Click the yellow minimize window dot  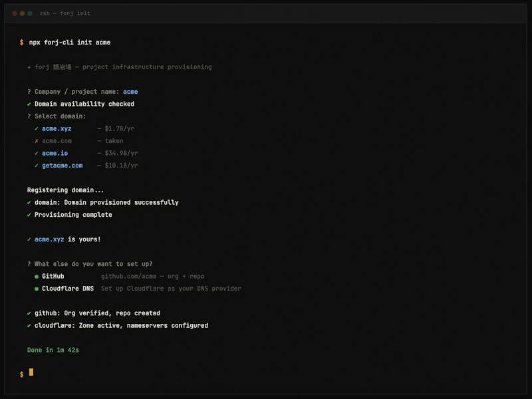pos(23,13)
